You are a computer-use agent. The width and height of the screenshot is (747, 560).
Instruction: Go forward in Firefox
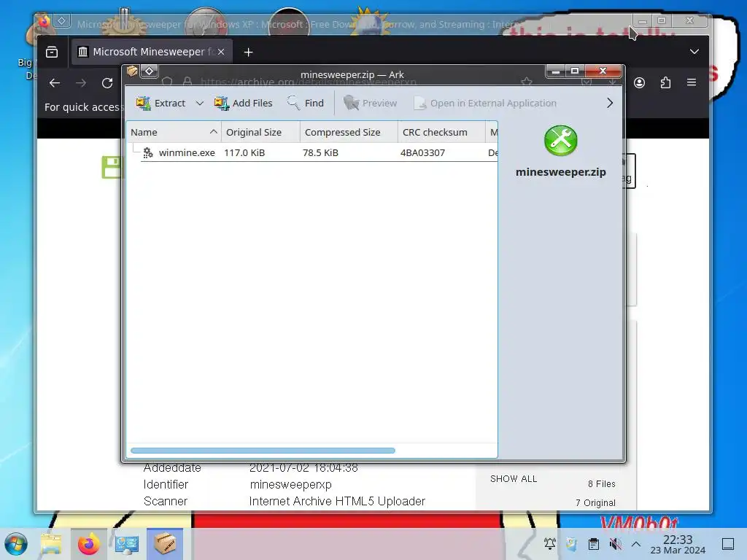81,83
